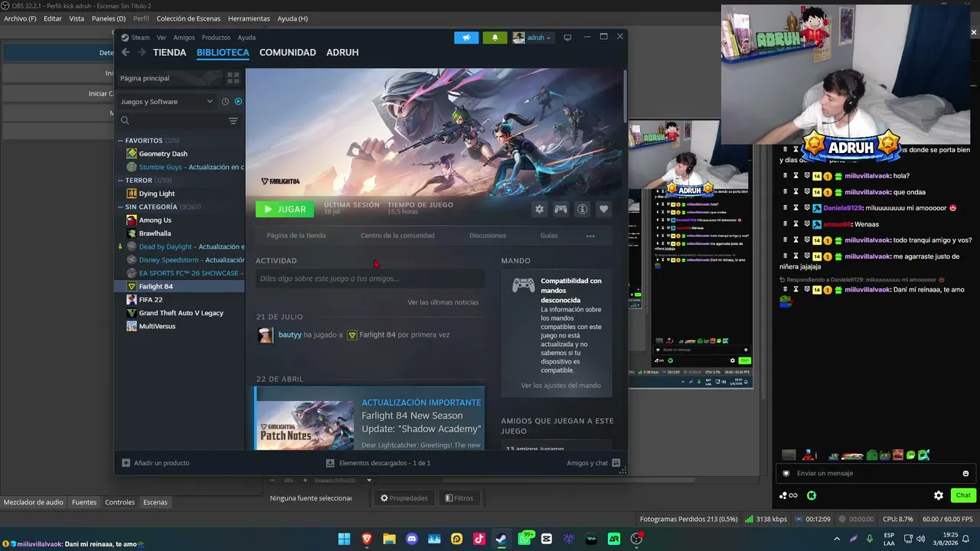Zoom out OBS preview with minus button
Screen dimensions: 980x551
coord(272,481)
